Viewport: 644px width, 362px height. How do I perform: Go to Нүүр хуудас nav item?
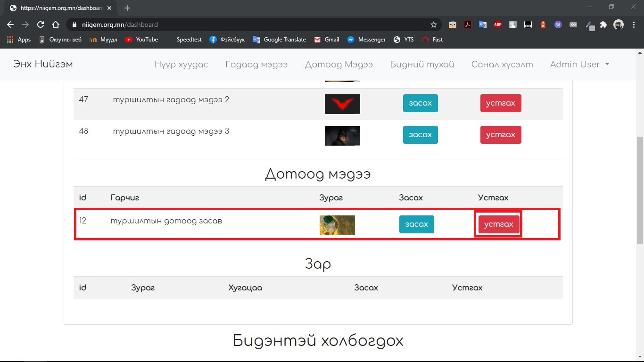click(181, 65)
